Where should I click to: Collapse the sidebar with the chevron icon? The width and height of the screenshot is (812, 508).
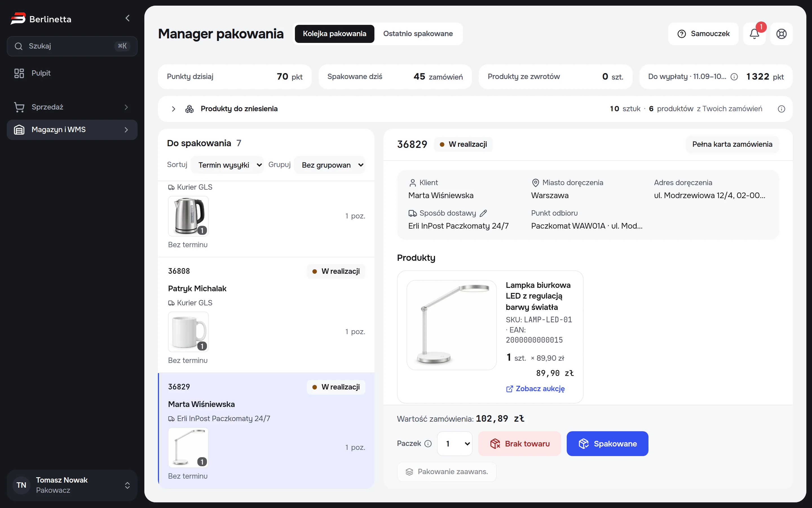tap(127, 18)
